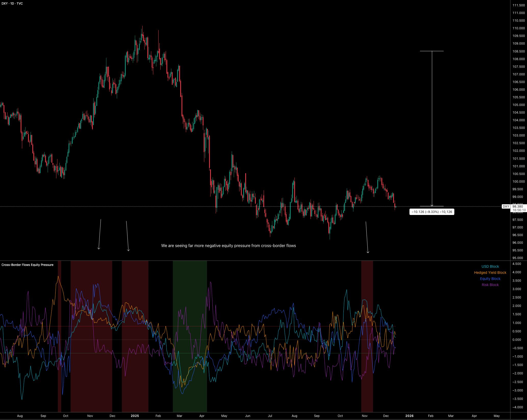Click the 2025 label on the time axis
This screenshot has width=527, height=420.
tap(135, 416)
